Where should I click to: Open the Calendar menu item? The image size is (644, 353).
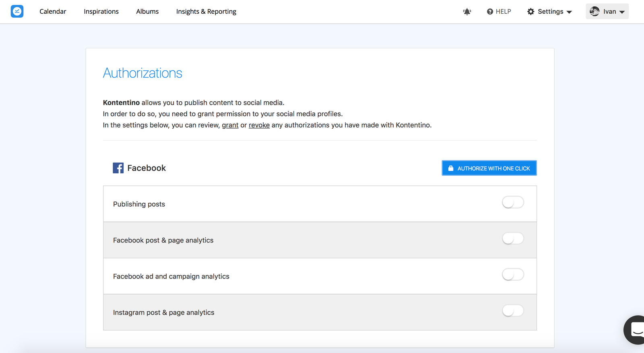click(53, 12)
